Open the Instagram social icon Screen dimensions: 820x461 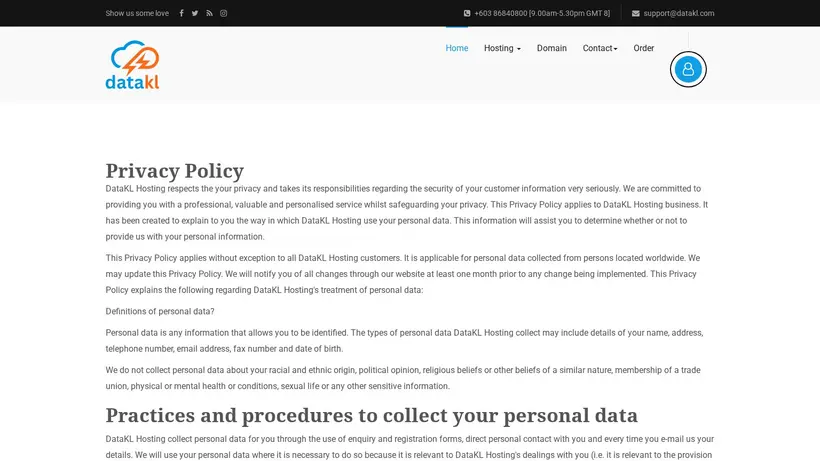(223, 13)
